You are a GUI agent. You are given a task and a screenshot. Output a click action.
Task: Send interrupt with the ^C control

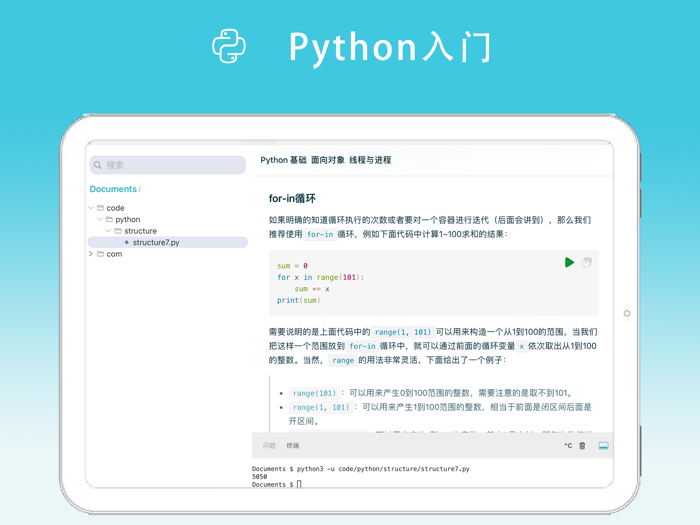pyautogui.click(x=568, y=446)
